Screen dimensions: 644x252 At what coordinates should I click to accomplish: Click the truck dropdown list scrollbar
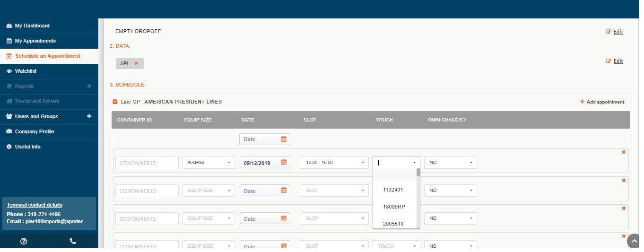click(418, 173)
